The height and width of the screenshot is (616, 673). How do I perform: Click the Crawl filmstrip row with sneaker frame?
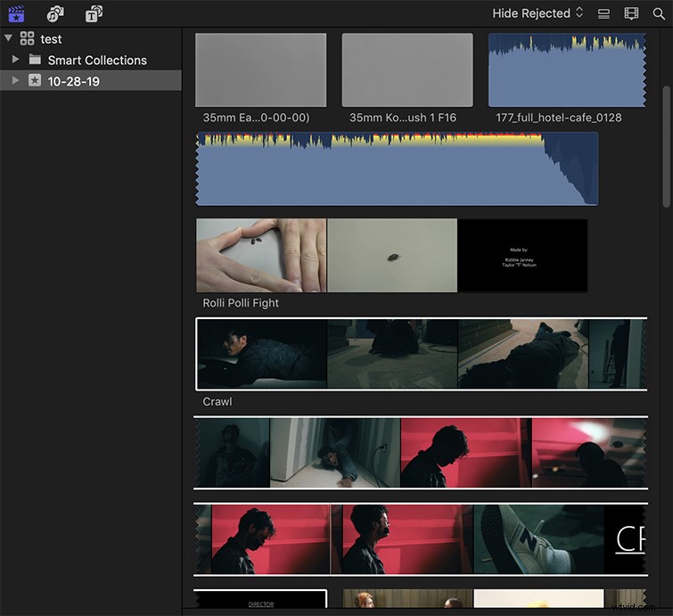[x=421, y=539]
